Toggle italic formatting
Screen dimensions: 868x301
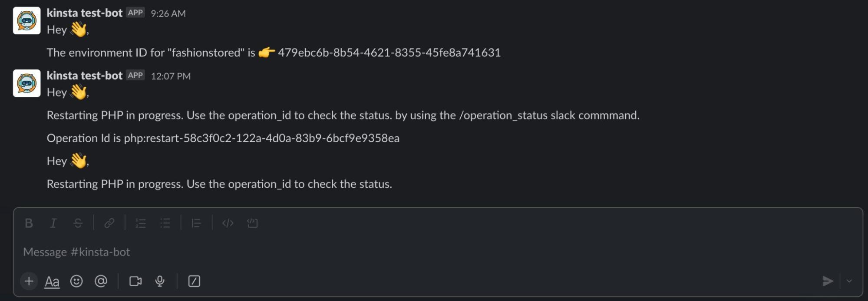click(53, 223)
